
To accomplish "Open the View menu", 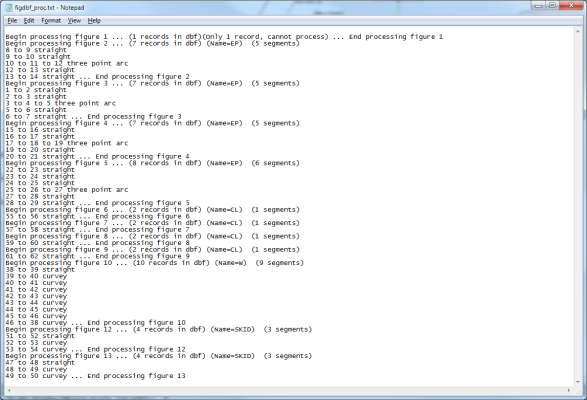I will 74,21.
